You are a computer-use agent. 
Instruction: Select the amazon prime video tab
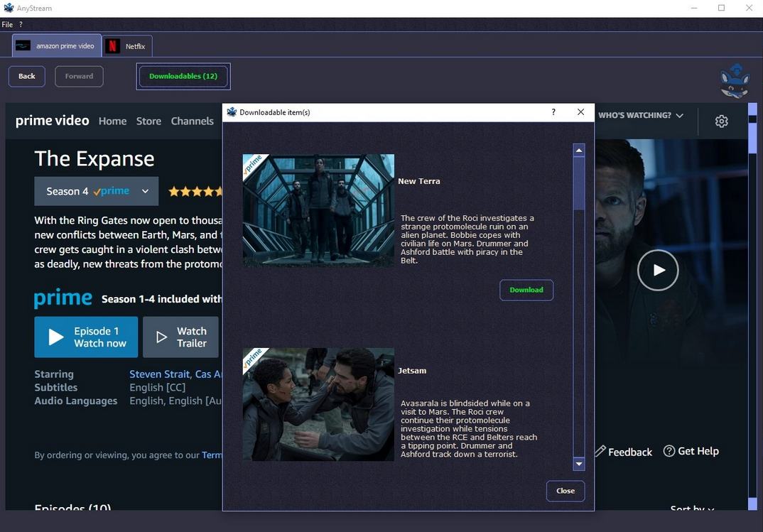[57, 46]
